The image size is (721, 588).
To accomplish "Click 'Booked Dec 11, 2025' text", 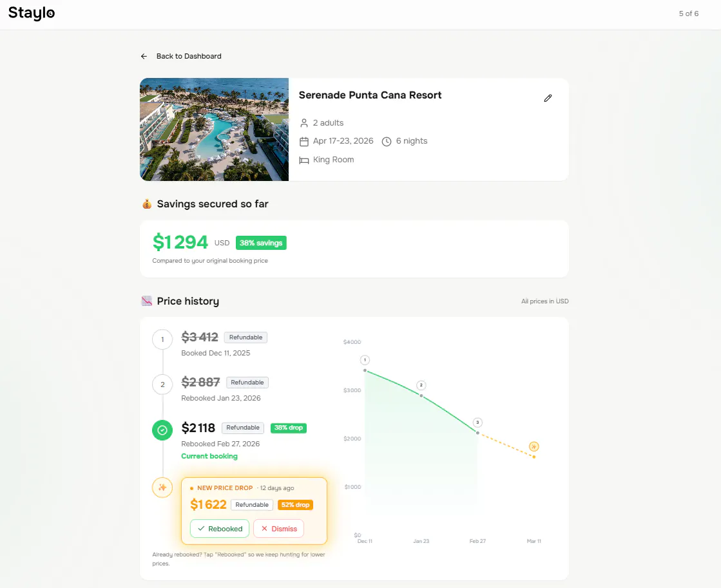I will (x=216, y=353).
